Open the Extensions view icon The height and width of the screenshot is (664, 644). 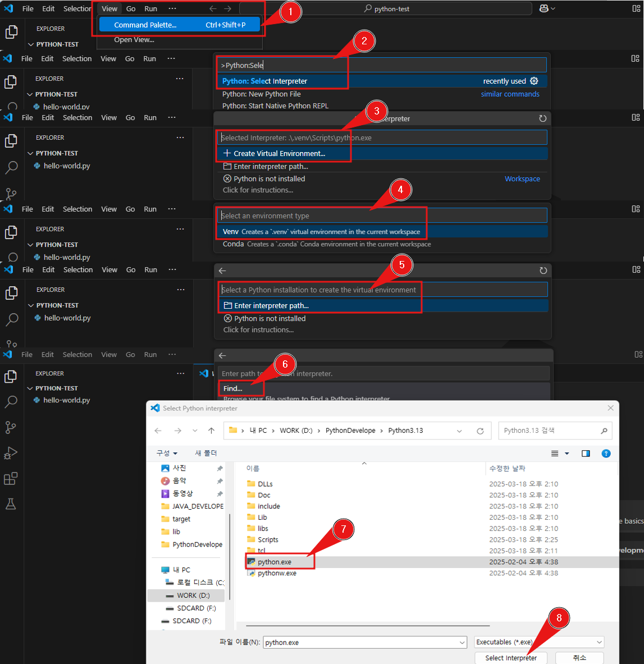11,479
